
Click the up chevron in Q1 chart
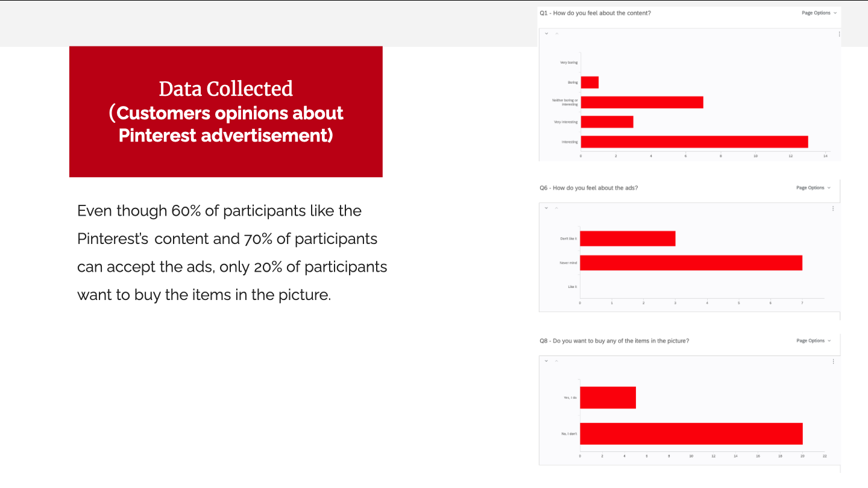[556, 34]
